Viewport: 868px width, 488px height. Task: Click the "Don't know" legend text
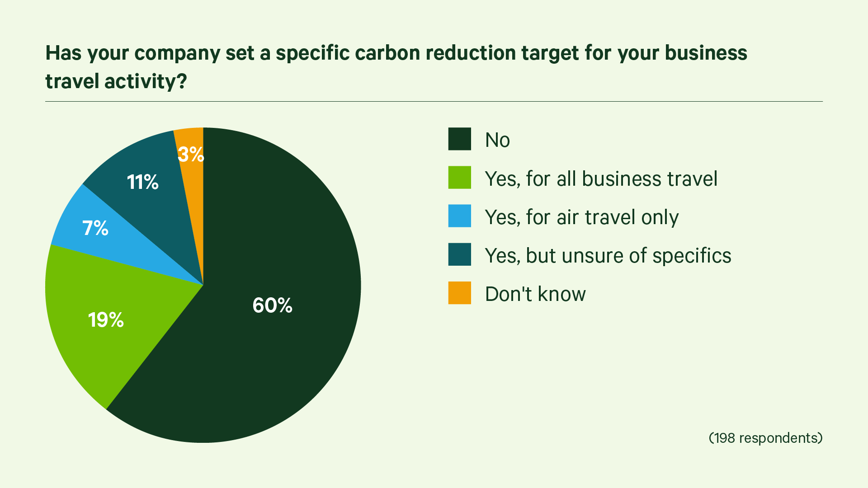pos(535,294)
